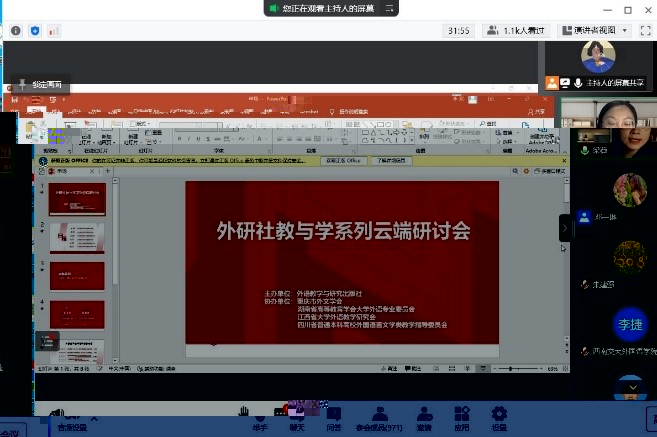The height and width of the screenshot is (437, 657).
Task: Open the Replace dropdown in editing group
Action: [x=507, y=133]
